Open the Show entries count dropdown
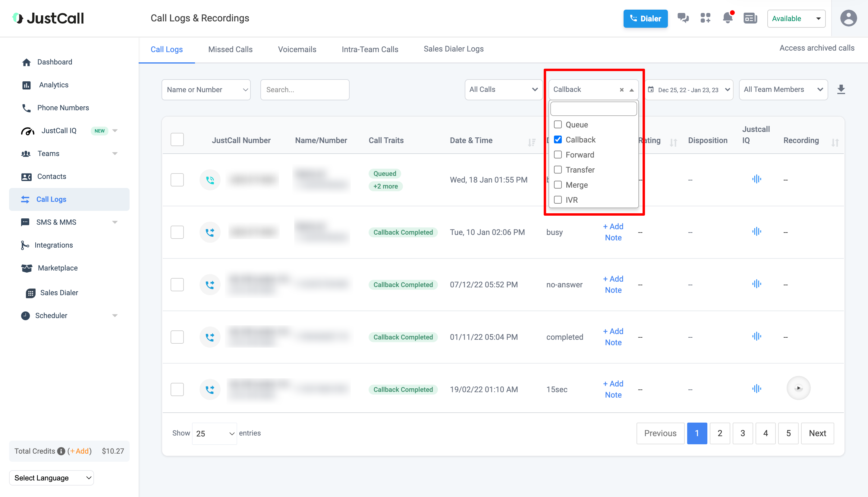This screenshot has height=497, width=868. [x=215, y=433]
